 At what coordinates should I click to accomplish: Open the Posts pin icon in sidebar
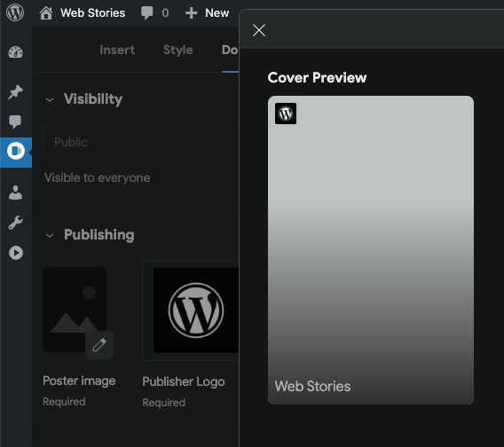(15, 92)
